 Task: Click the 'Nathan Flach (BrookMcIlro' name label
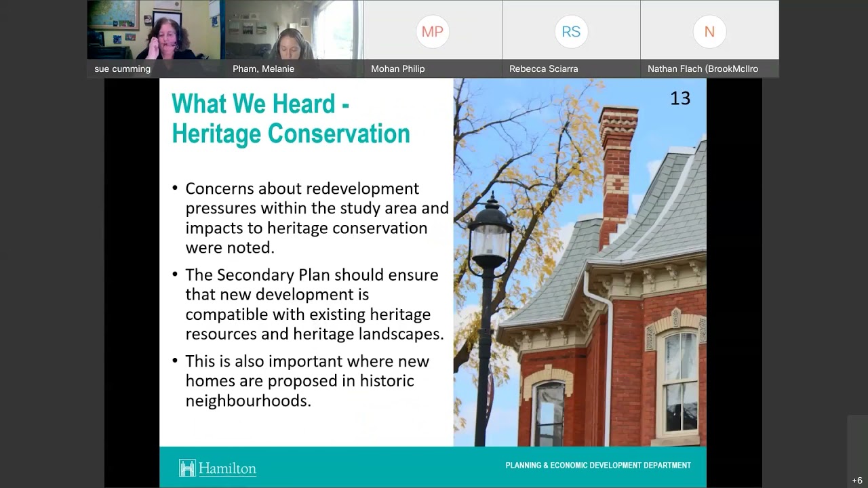[x=703, y=68]
